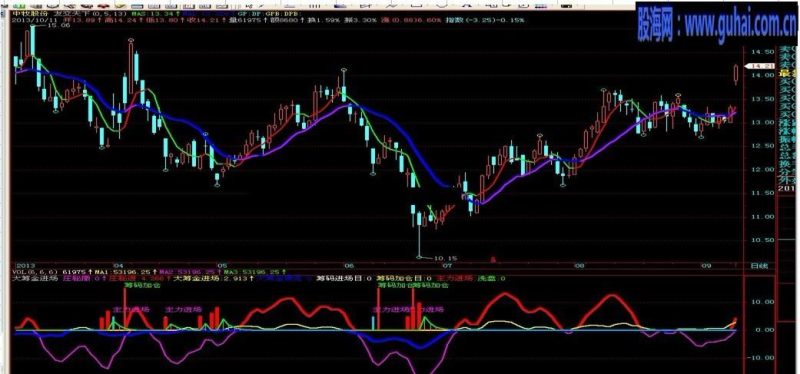Screen dimensions: 800x374
Task: Click the 10.00 label on the sub-chart axis
Action: [764, 302]
